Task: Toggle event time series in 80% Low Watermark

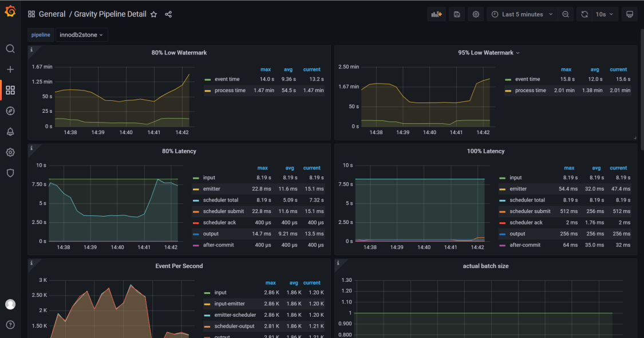Action: click(227, 79)
